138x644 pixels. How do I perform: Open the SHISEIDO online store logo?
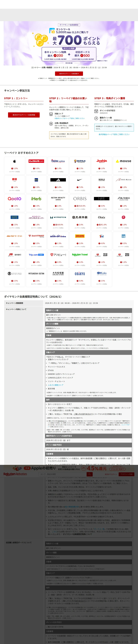pos(123,199)
